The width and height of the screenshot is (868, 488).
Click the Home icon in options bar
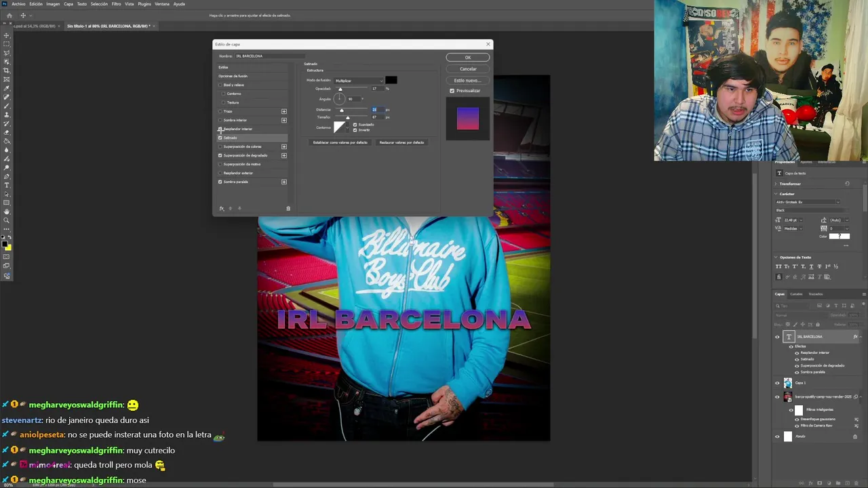[x=9, y=16]
